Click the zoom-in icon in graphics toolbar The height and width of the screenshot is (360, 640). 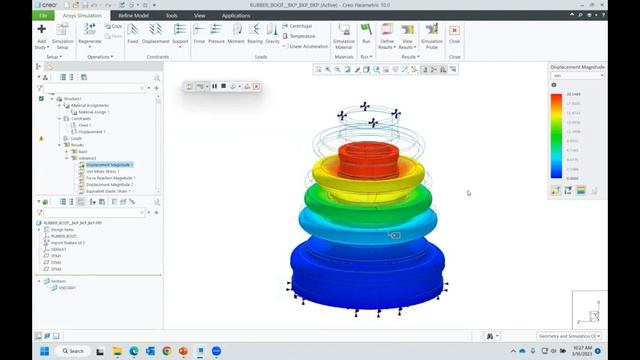(328, 70)
